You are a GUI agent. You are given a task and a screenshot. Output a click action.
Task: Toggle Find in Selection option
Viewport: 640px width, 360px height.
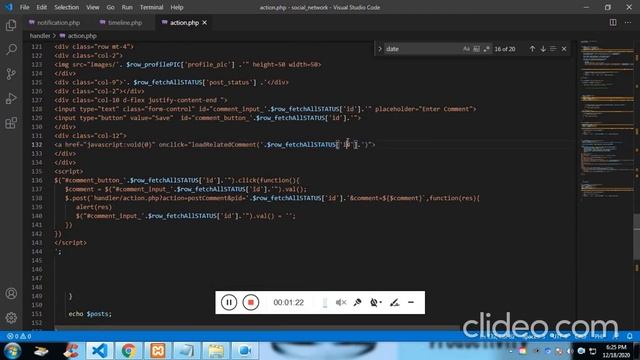[x=553, y=49]
